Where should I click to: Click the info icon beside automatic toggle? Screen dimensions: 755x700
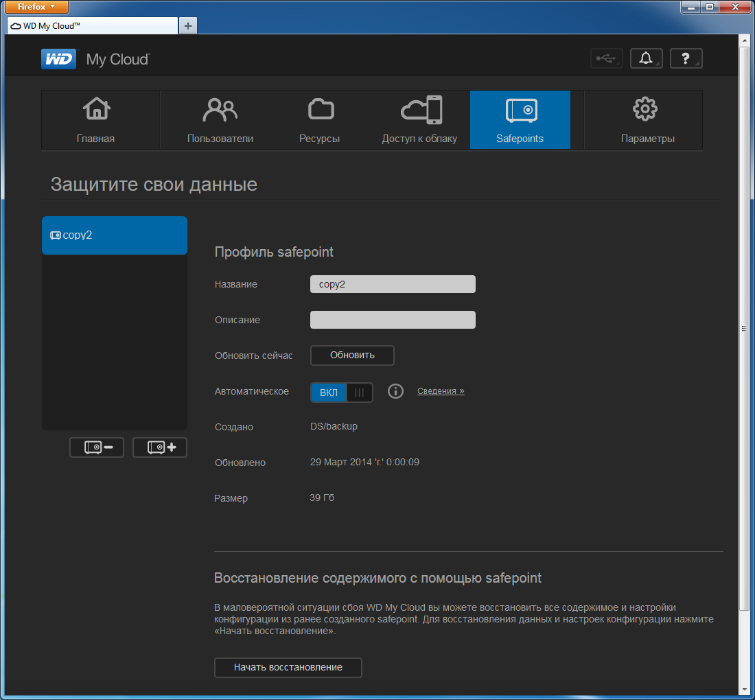(x=395, y=391)
